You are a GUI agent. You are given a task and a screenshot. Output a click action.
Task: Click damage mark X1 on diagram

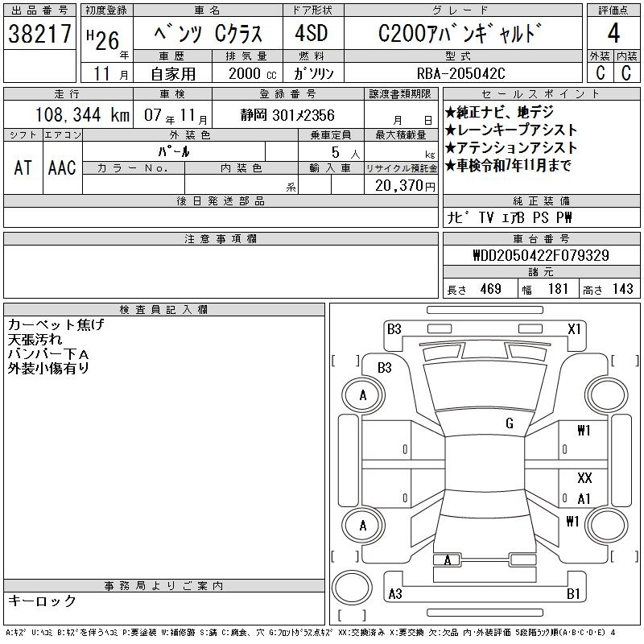(574, 329)
